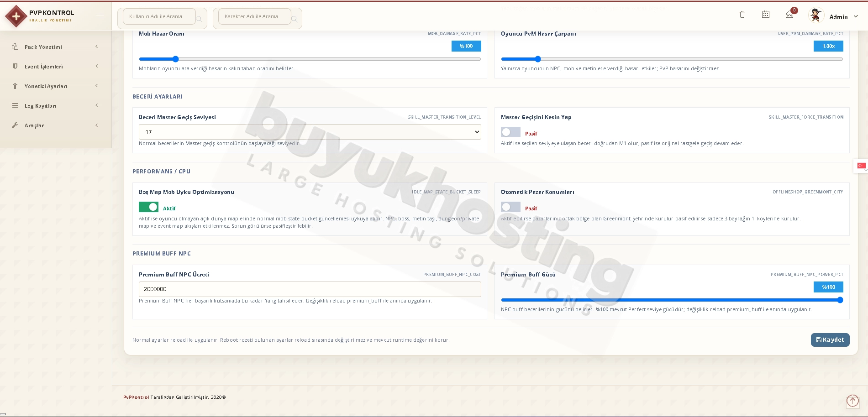Disable Boş Map Mob Uyku Optimizasyonu switch
This screenshot has width=868, height=417.
pyautogui.click(x=148, y=207)
